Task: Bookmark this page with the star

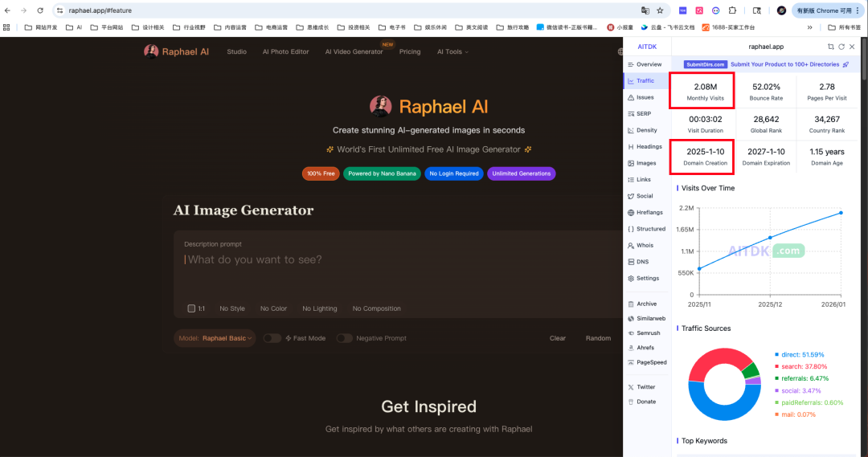Action: point(660,10)
